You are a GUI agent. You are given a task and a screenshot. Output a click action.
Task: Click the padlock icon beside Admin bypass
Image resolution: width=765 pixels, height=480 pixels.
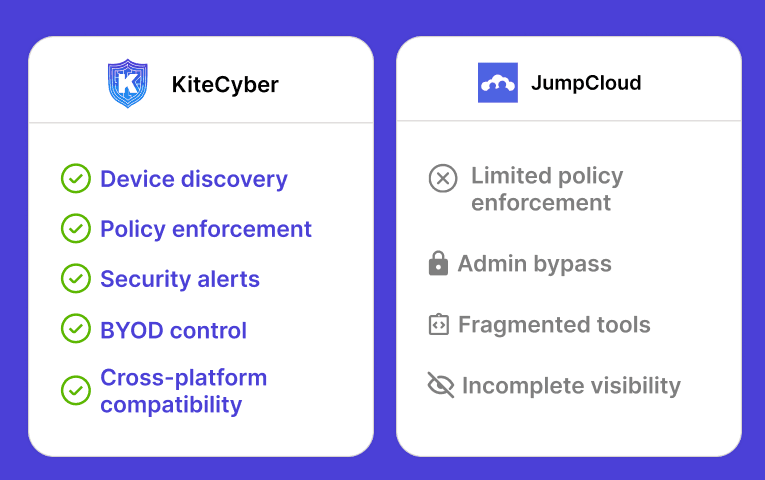pos(438,263)
